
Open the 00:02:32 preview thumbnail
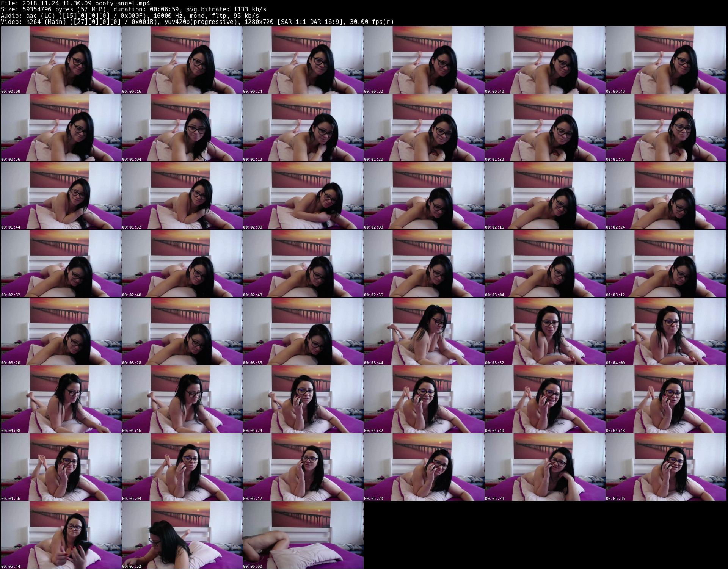click(x=61, y=263)
